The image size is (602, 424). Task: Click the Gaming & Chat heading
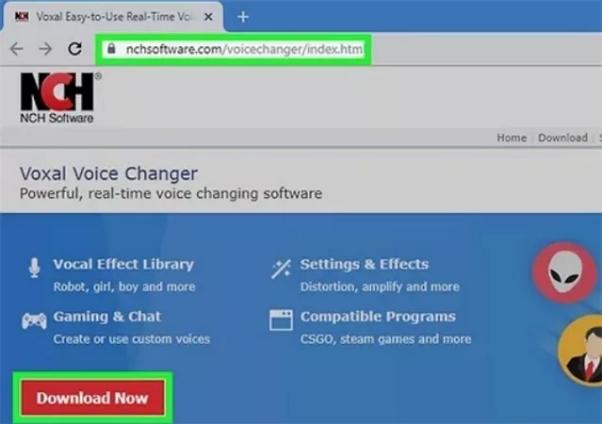pyautogui.click(x=107, y=316)
